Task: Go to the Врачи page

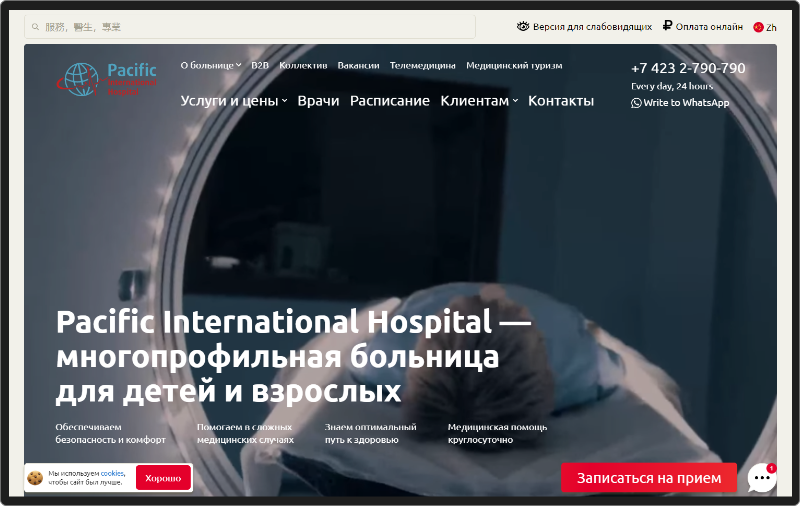Action: point(318,101)
